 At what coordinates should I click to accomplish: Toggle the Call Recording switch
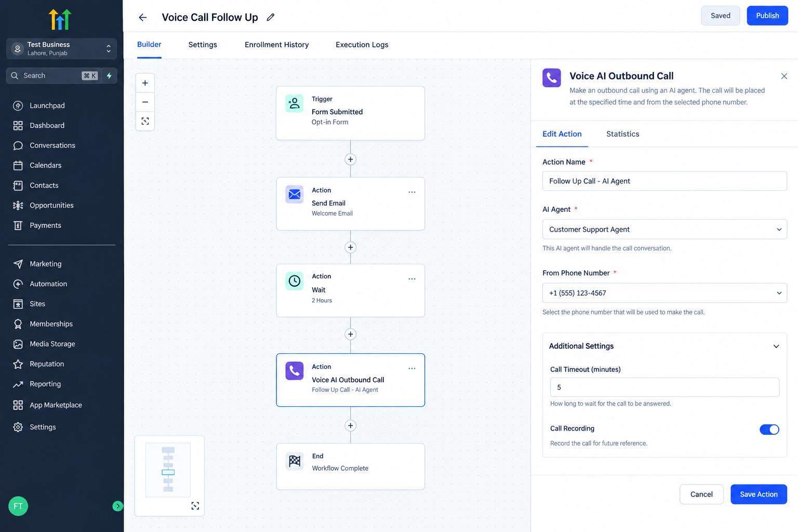pos(769,430)
